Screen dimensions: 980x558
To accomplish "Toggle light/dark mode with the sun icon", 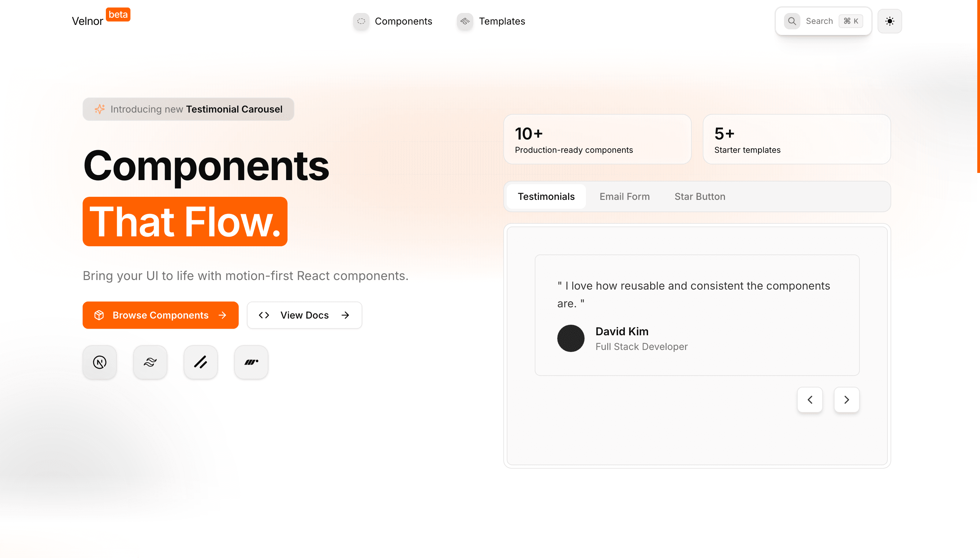I will pos(890,21).
